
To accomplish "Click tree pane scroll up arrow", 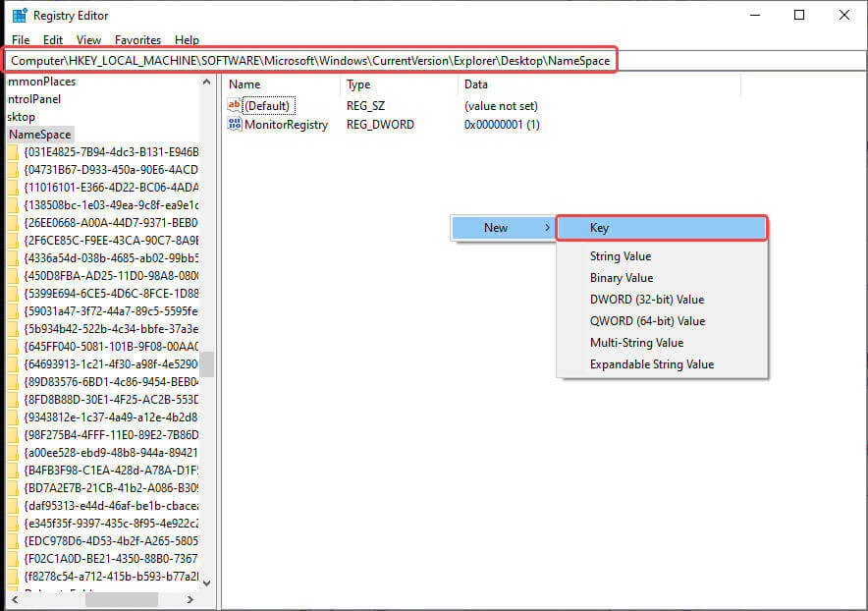I will 207,82.
